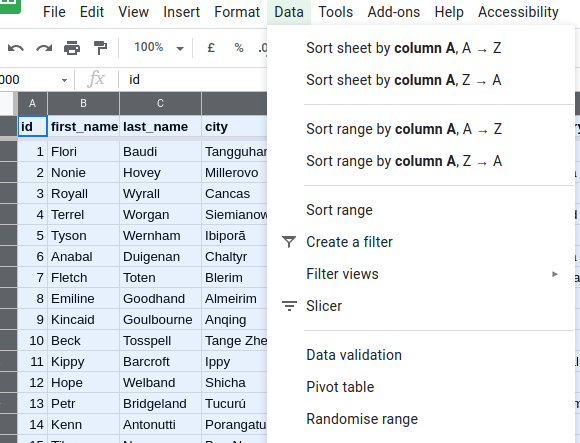Select Data validation
This screenshot has height=443, width=580.
[x=421, y=355]
